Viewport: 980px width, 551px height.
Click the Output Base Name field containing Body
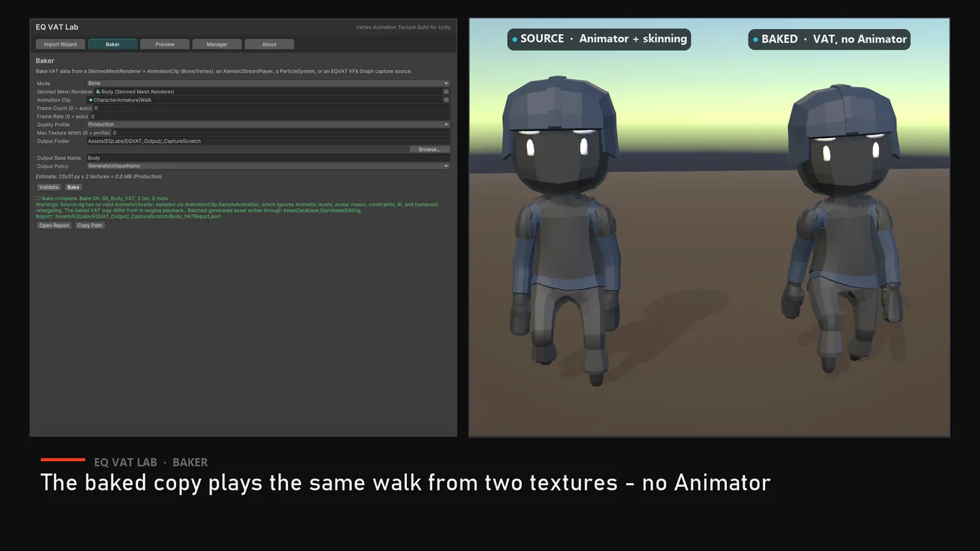point(268,158)
